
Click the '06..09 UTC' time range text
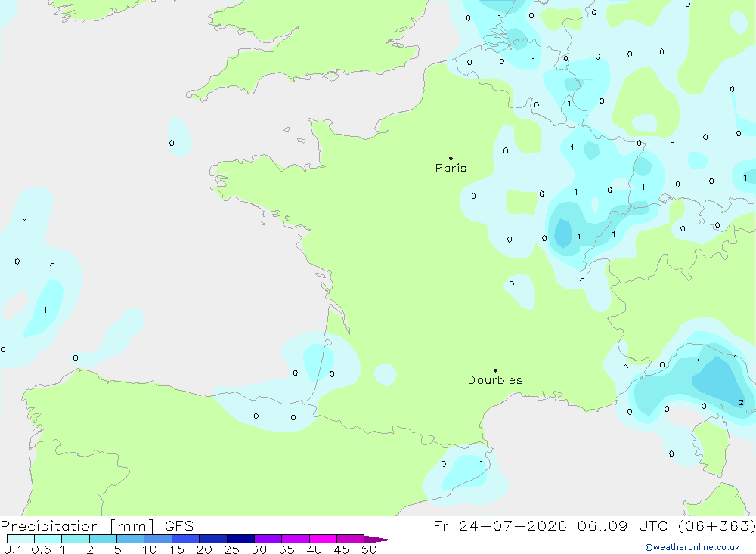click(621, 525)
